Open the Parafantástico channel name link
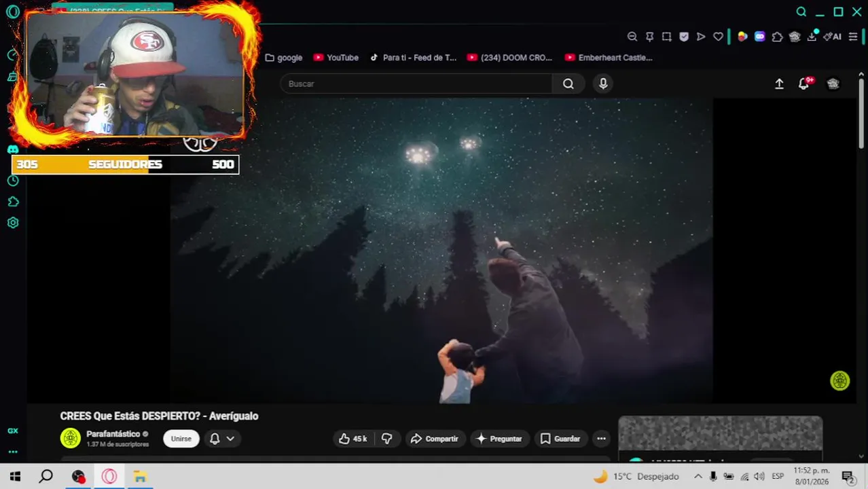Screen dimensions: 868x489 (x=113, y=434)
